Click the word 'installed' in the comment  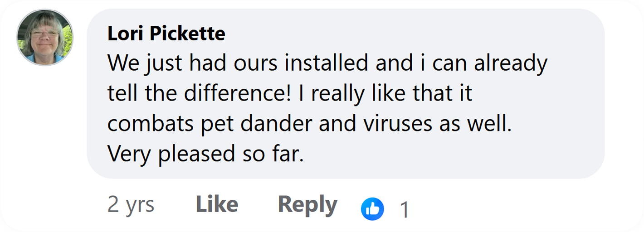[327, 63]
